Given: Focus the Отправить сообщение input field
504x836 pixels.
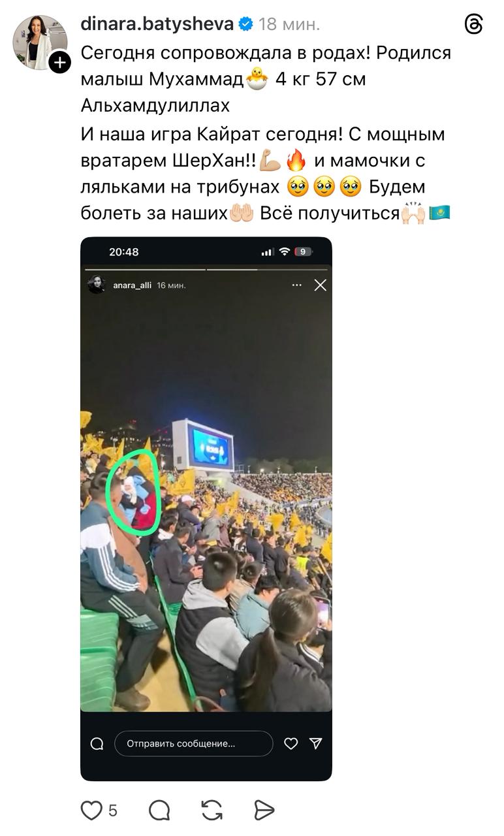Looking at the screenshot, I should [194, 743].
